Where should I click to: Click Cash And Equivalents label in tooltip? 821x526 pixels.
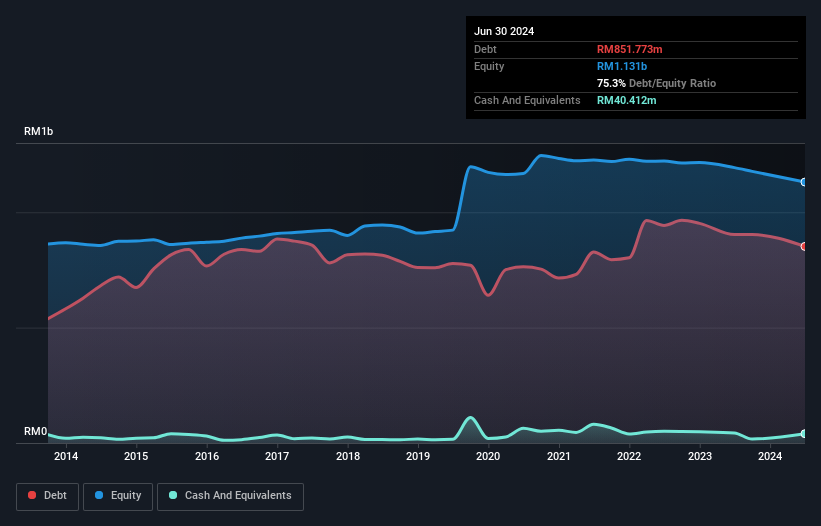[527, 100]
